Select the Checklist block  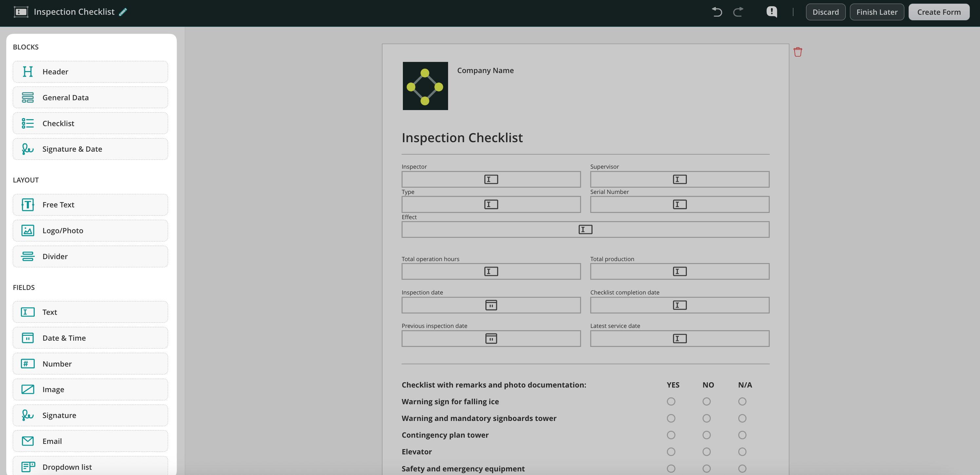90,123
